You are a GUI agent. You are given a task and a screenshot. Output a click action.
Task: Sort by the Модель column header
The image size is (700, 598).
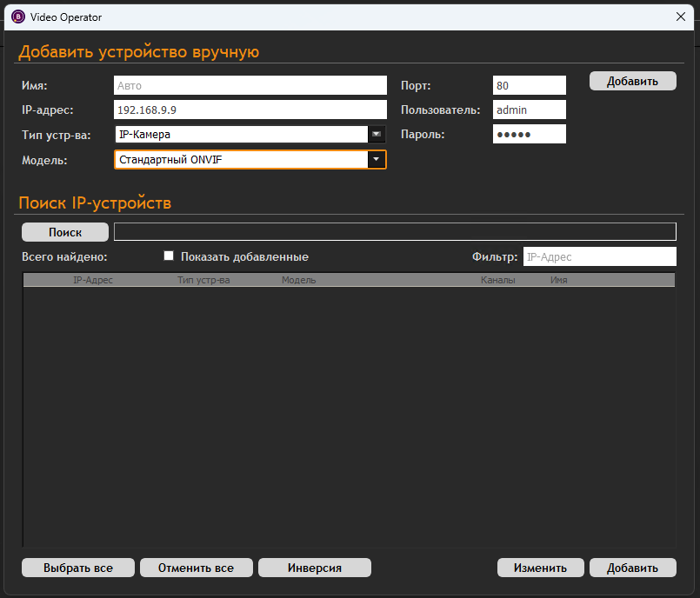[x=299, y=281]
